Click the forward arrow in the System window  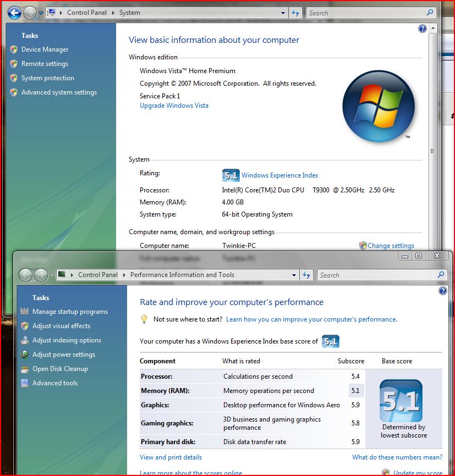point(30,13)
